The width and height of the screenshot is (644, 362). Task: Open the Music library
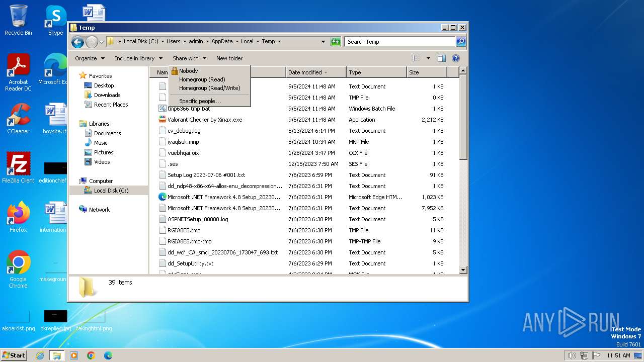tap(101, 143)
